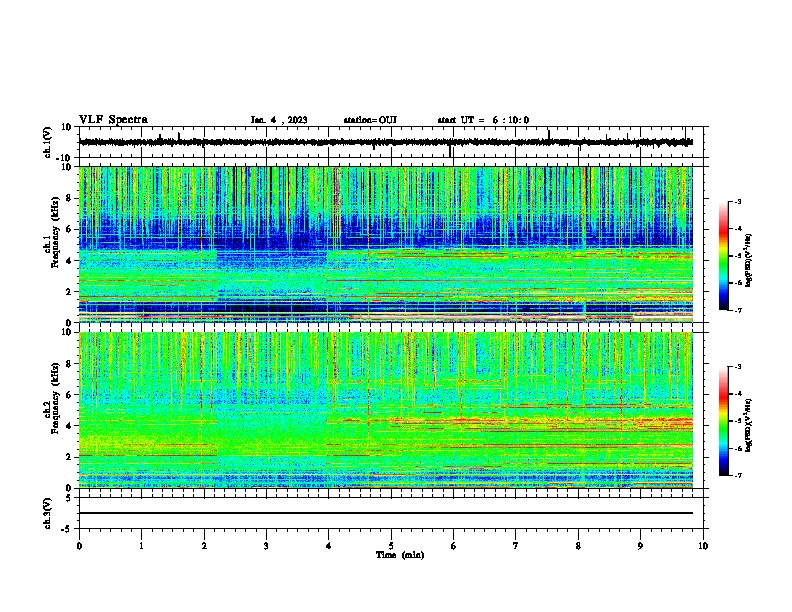
Task: Click the "VLF Spectra" title text
Action: [113, 120]
